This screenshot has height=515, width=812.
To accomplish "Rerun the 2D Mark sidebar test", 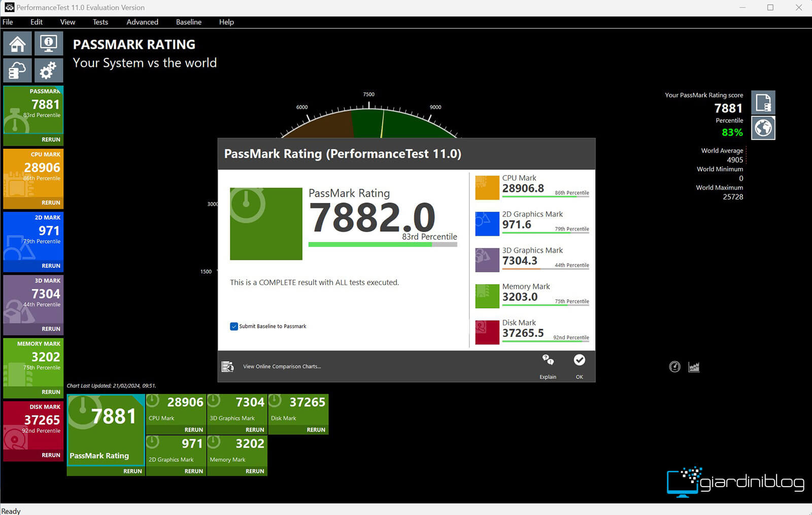I will point(51,266).
